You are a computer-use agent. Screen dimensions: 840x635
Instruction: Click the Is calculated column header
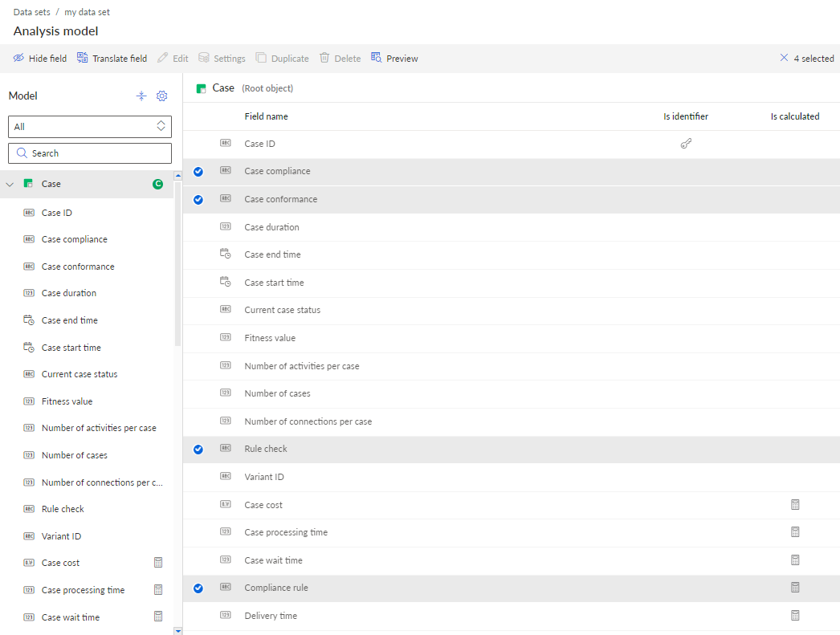(x=795, y=116)
